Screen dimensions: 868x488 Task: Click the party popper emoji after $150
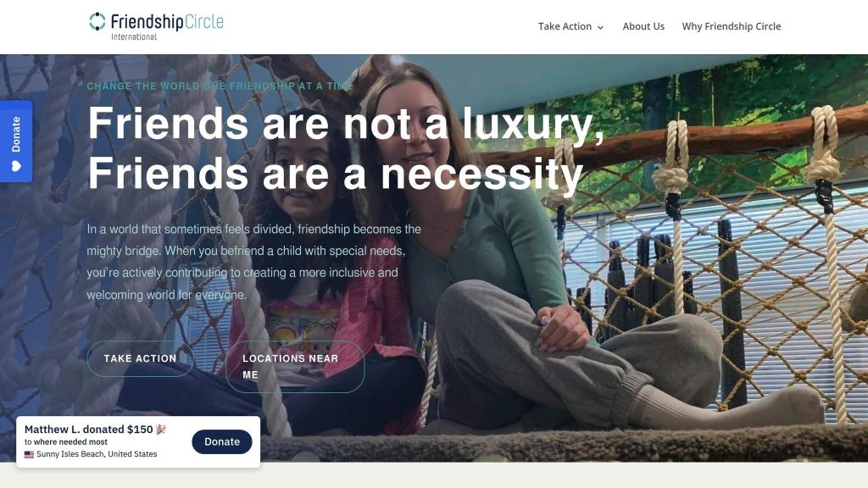click(x=160, y=430)
